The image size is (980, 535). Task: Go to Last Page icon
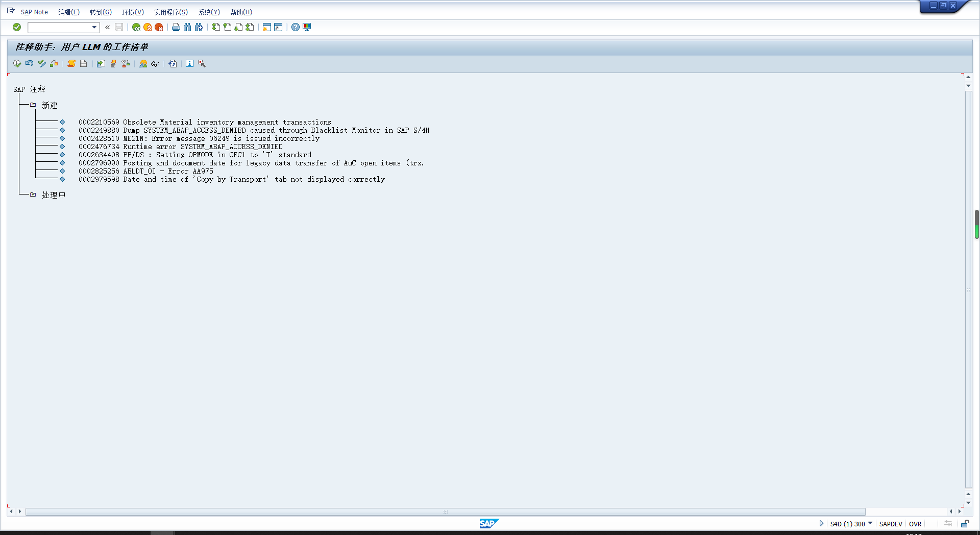250,27
